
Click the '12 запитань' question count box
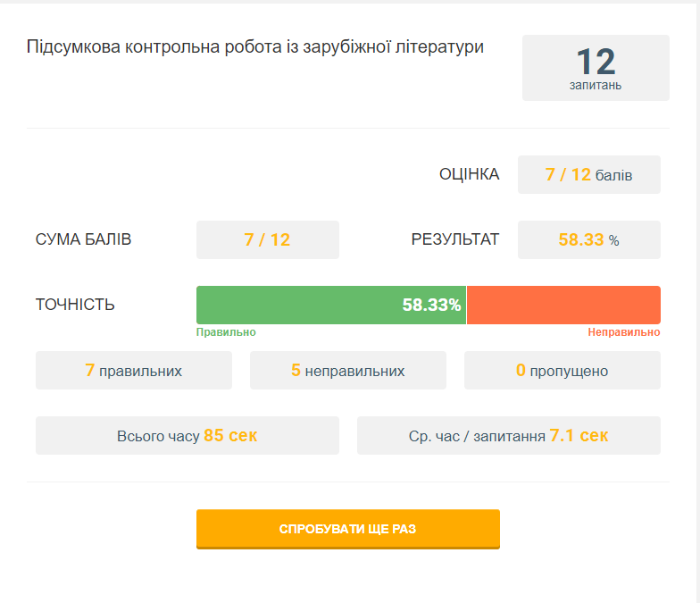pos(596,68)
